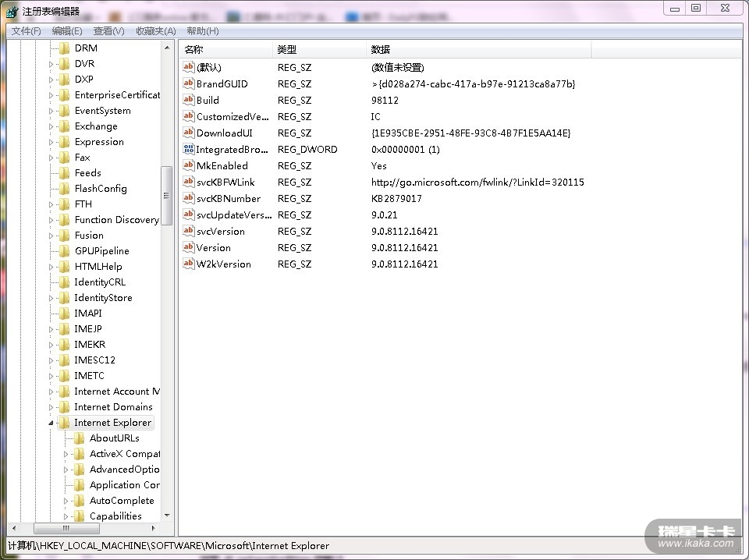Screen dimensions: 749x560
Task: Click the folder icon of Internet Explorer key
Action: coord(64,423)
